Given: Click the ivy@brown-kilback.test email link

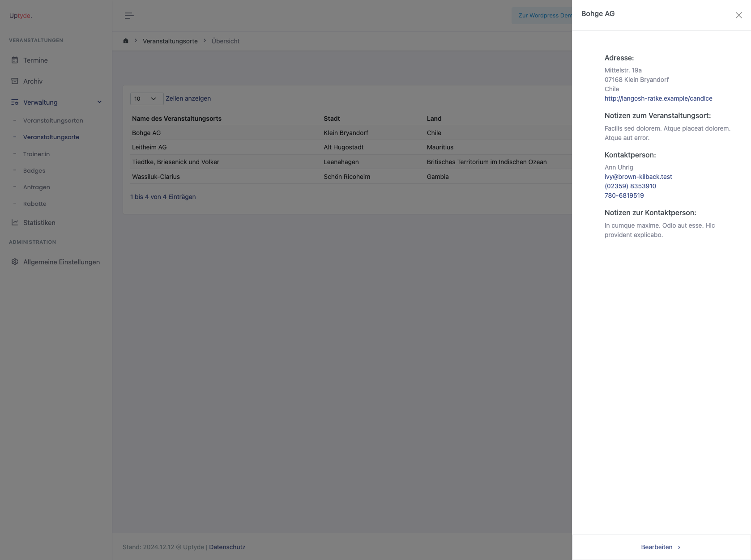Looking at the screenshot, I should tap(638, 177).
